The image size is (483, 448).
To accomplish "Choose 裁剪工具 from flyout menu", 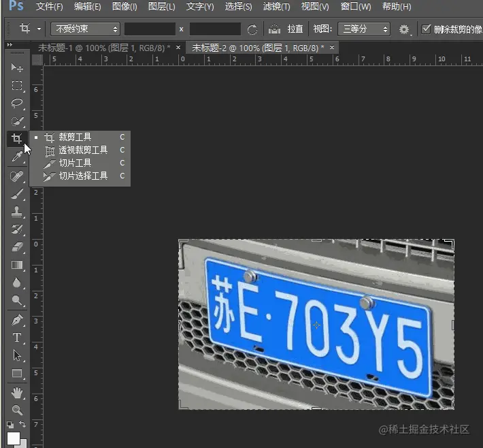I will click(x=80, y=137).
